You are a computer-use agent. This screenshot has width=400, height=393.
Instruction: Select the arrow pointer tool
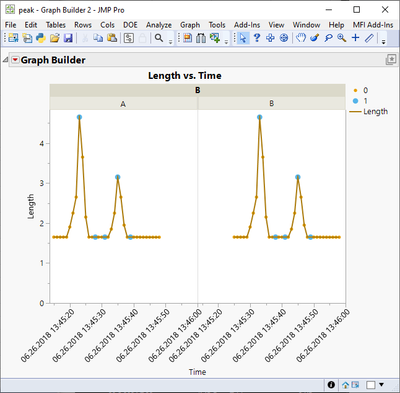(x=243, y=38)
